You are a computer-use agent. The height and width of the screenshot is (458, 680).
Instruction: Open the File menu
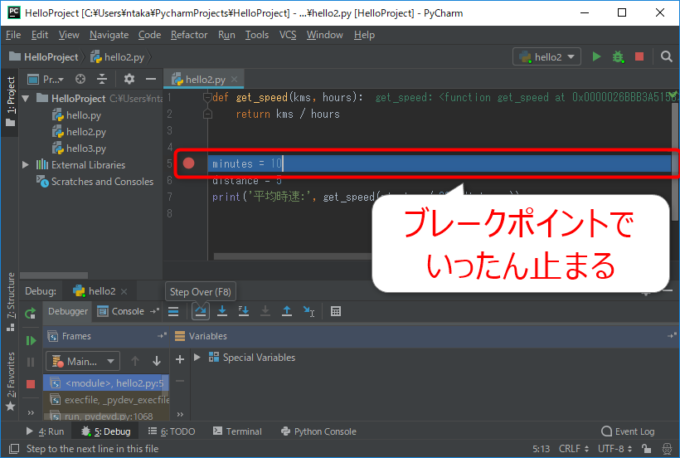(x=13, y=35)
